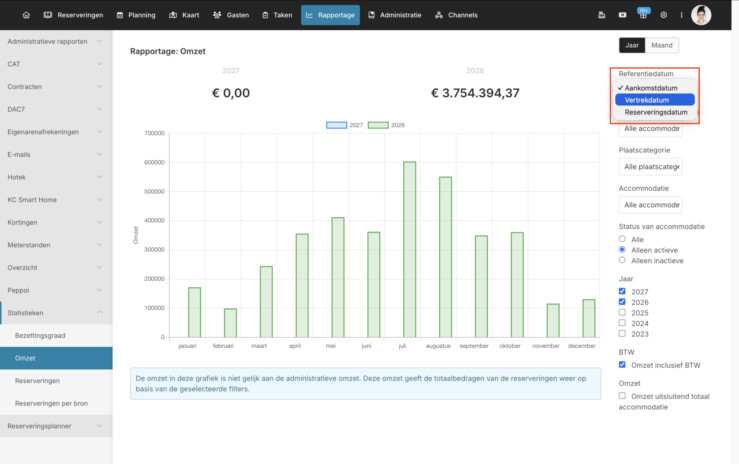Click the Rapportage chart icon
Image resolution: width=739 pixels, height=464 pixels.
click(309, 15)
